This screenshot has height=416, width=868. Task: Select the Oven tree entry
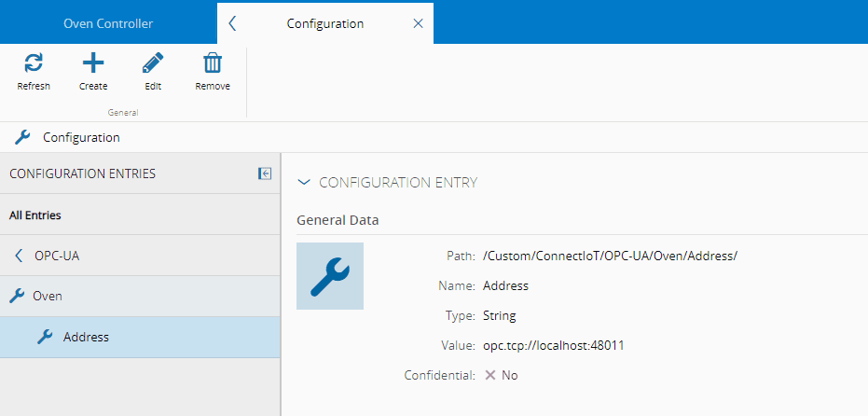point(48,296)
